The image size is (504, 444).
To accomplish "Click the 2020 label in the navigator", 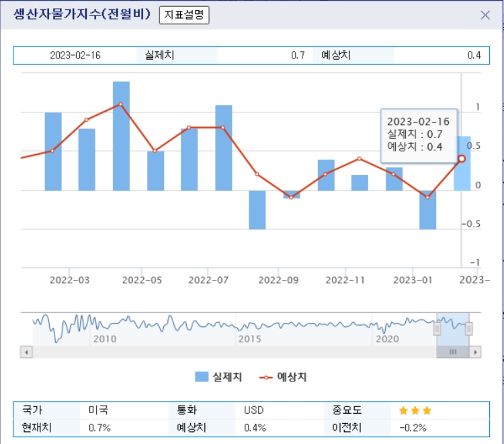I will (387, 339).
